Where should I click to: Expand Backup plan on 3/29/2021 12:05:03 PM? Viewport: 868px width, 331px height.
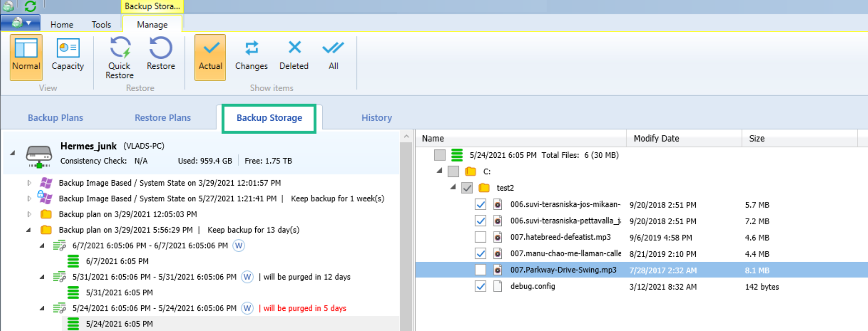[29, 214]
